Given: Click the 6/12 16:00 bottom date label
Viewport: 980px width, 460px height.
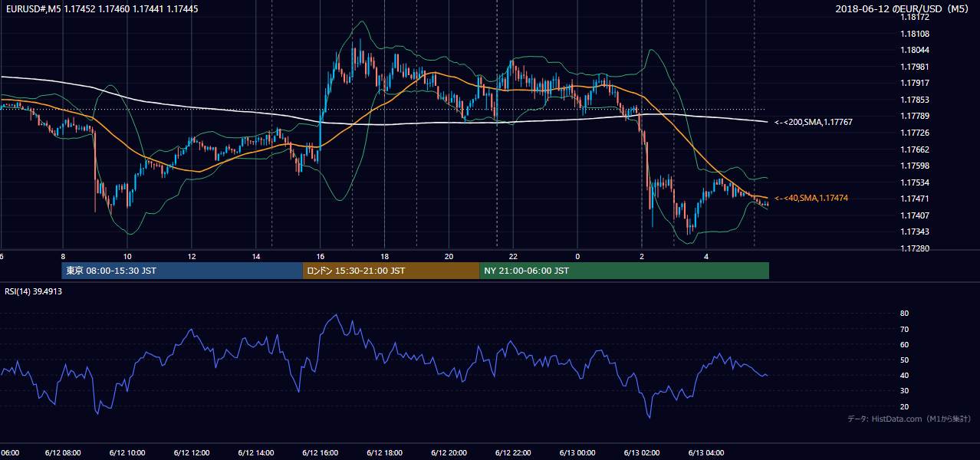Looking at the screenshot, I should (321, 453).
